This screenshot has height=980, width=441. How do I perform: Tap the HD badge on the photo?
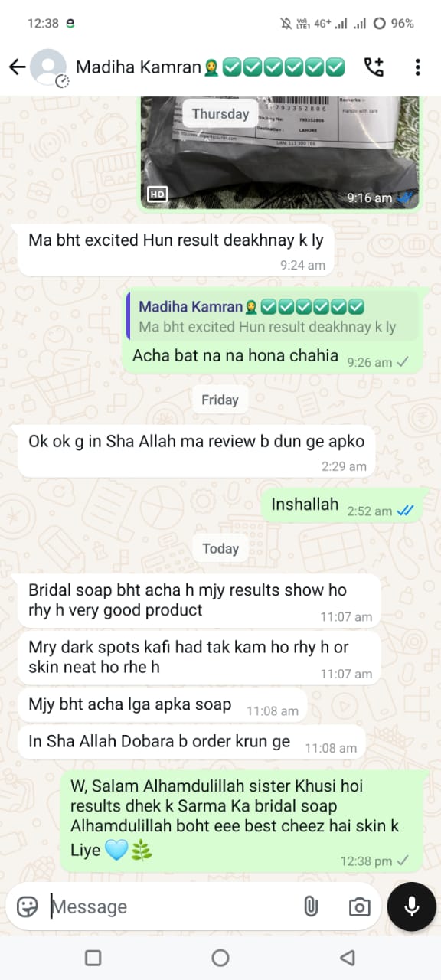coord(157,194)
